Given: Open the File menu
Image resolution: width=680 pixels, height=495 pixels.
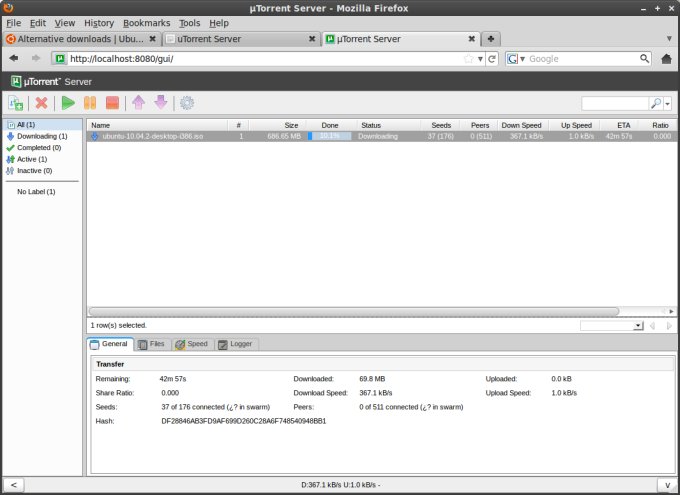Looking at the screenshot, I should pos(13,23).
